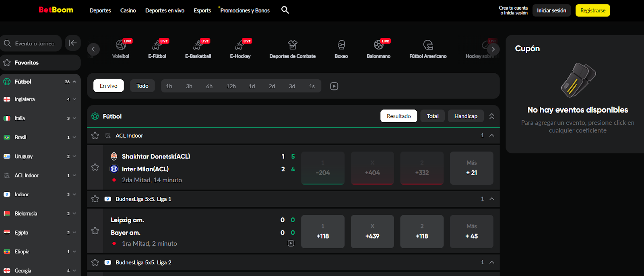
Task: Move sports carousel to the left
Action: [93, 49]
